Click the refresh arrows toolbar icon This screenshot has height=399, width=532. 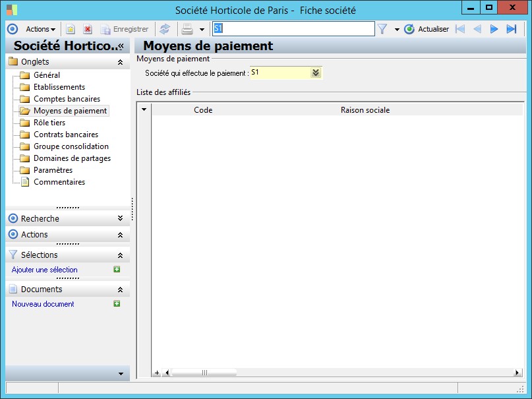click(165, 29)
